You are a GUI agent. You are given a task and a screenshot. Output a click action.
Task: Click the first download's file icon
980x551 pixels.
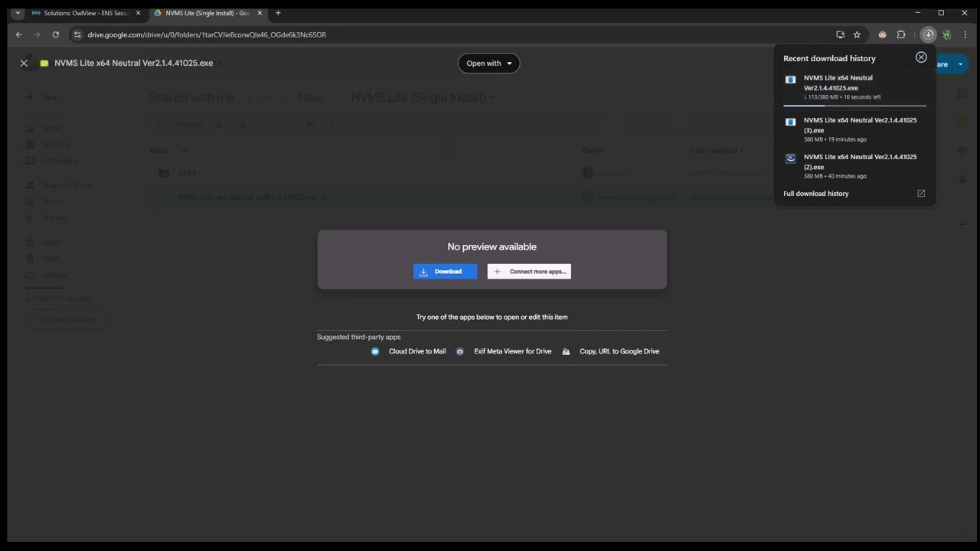791,80
